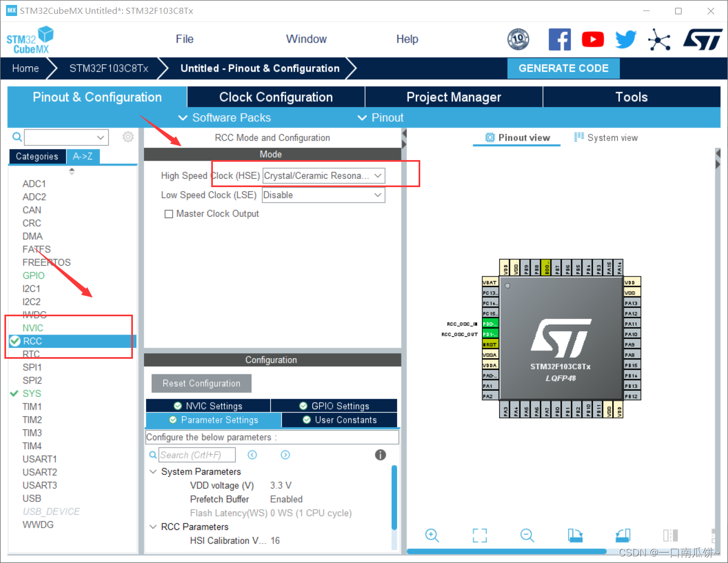
Task: Open the YouTube channel icon
Action: (x=593, y=40)
